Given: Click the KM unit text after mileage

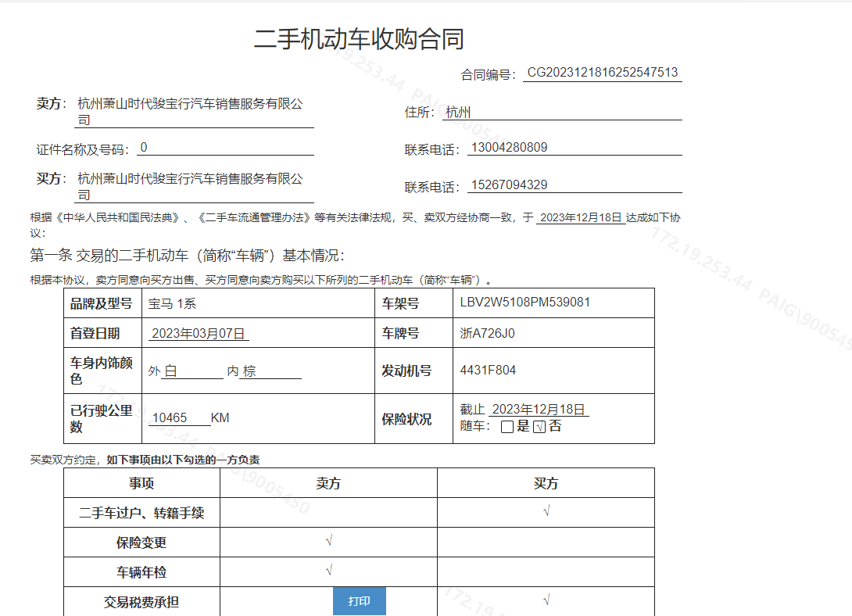Looking at the screenshot, I should (x=220, y=417).
